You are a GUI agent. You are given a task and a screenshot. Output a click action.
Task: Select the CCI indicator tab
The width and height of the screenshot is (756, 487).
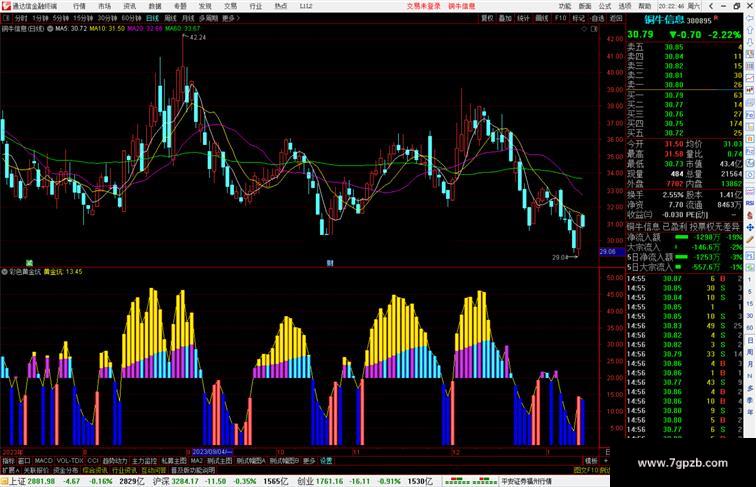coord(93,461)
